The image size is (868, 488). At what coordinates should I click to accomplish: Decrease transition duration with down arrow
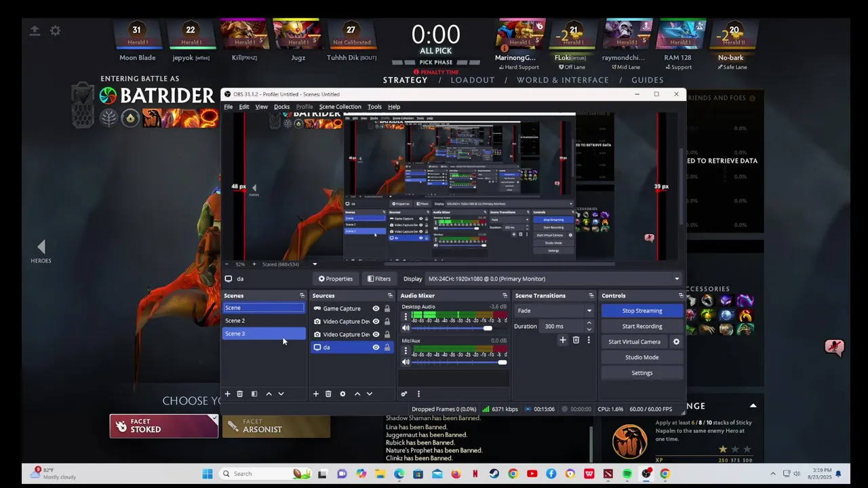click(589, 329)
